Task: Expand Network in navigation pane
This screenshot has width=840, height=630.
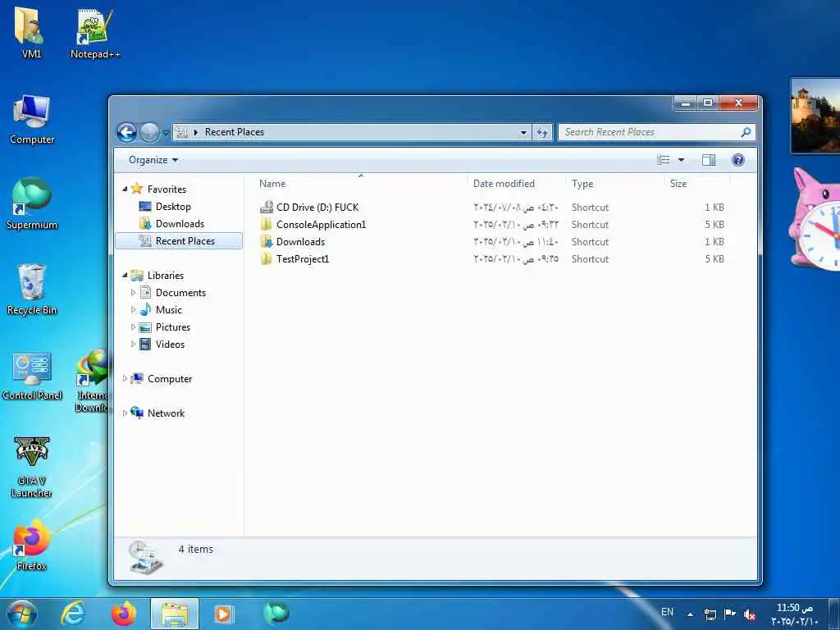Action: tap(125, 413)
